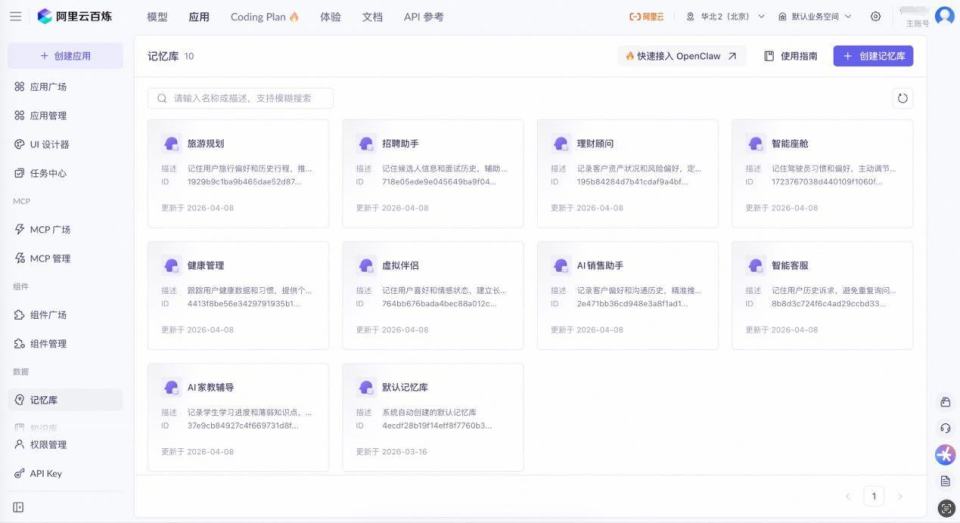Open the dark round feedback icon
Viewport: 960px width, 523px height.
point(946,508)
